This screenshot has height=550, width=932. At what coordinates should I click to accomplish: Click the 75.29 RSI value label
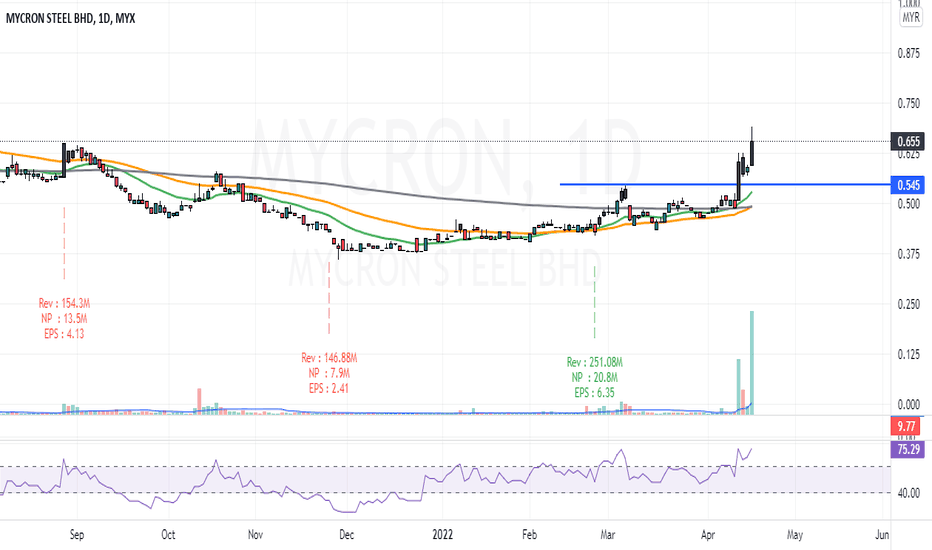[x=908, y=450]
